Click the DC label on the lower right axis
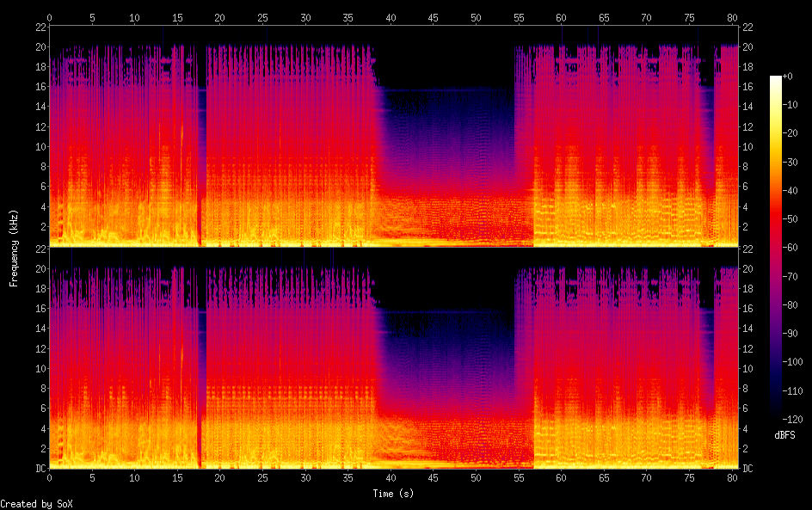Screen dimensions: 812x510 748,469
